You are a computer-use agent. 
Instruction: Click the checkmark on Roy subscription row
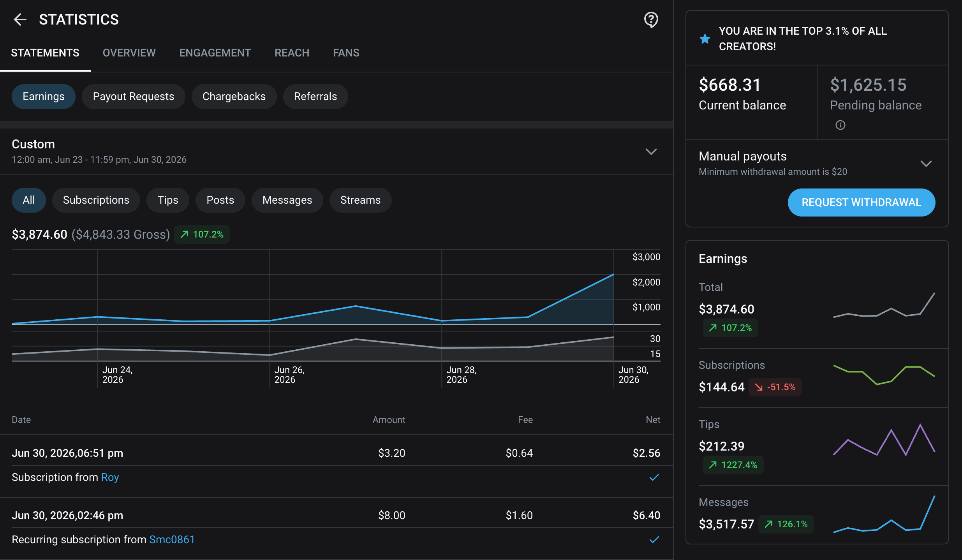pos(654,477)
